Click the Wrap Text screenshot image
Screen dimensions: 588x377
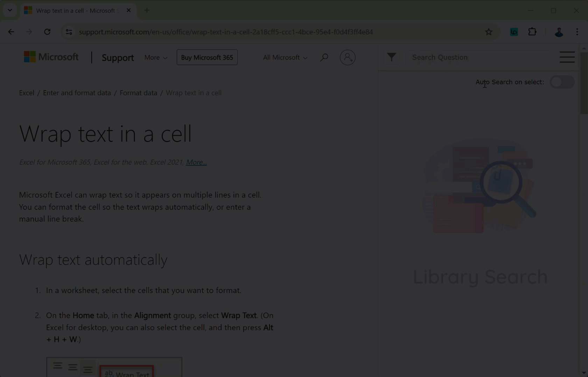114,367
